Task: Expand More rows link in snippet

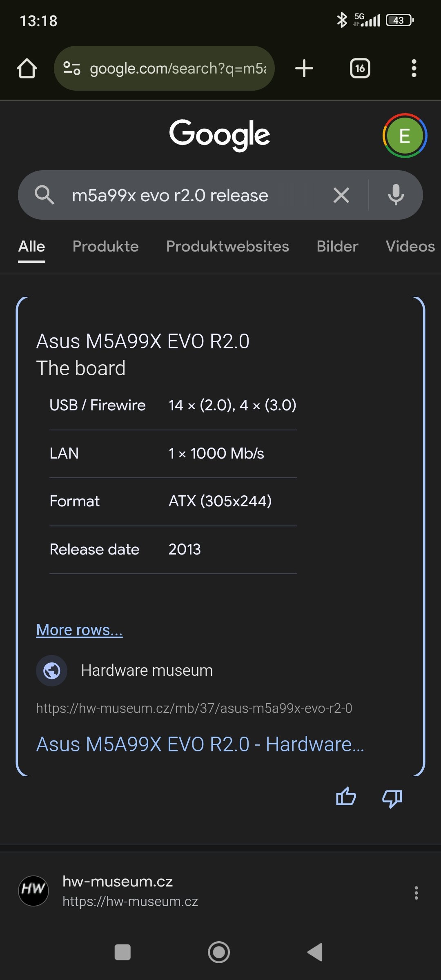Action: point(79,630)
